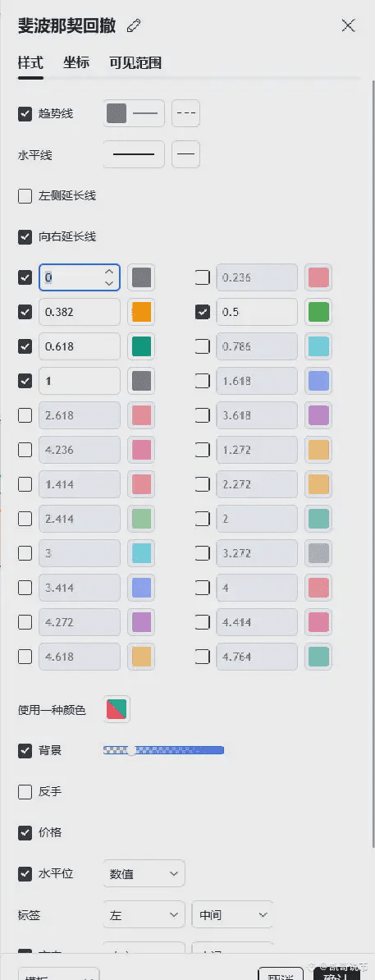Open trend line dashed style selector
Screen dimensions: 375x980
tap(185, 114)
